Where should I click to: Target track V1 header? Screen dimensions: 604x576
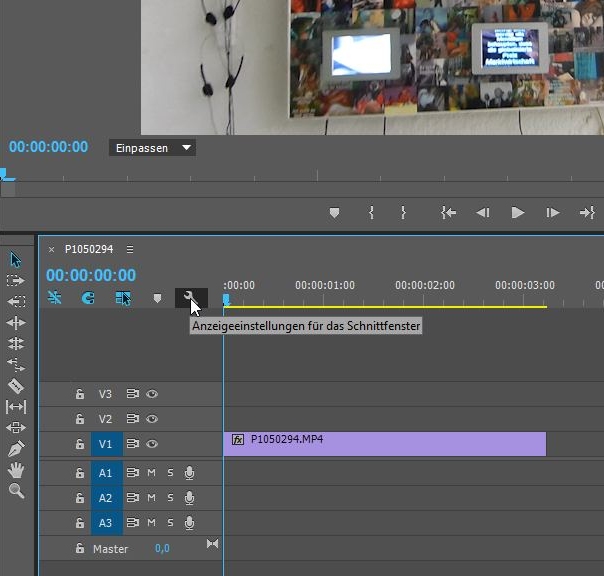(107, 444)
